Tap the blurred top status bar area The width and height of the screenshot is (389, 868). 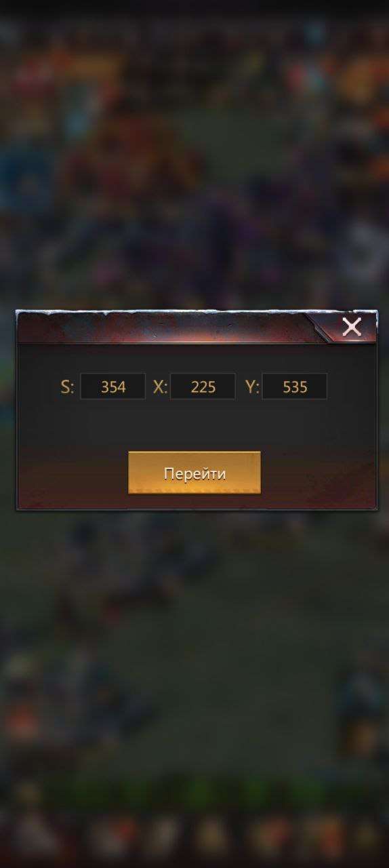click(x=194, y=8)
